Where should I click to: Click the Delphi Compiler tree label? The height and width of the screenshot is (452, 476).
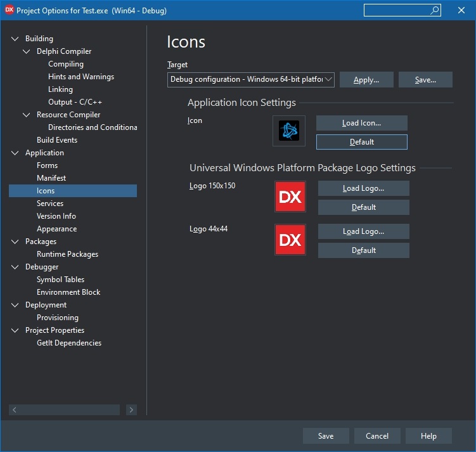[x=64, y=51]
